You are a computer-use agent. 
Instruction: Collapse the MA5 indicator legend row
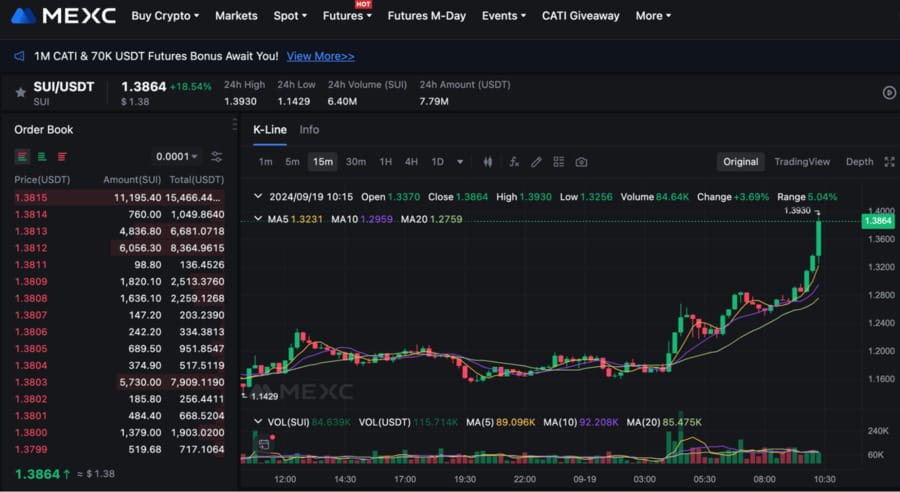(258, 219)
